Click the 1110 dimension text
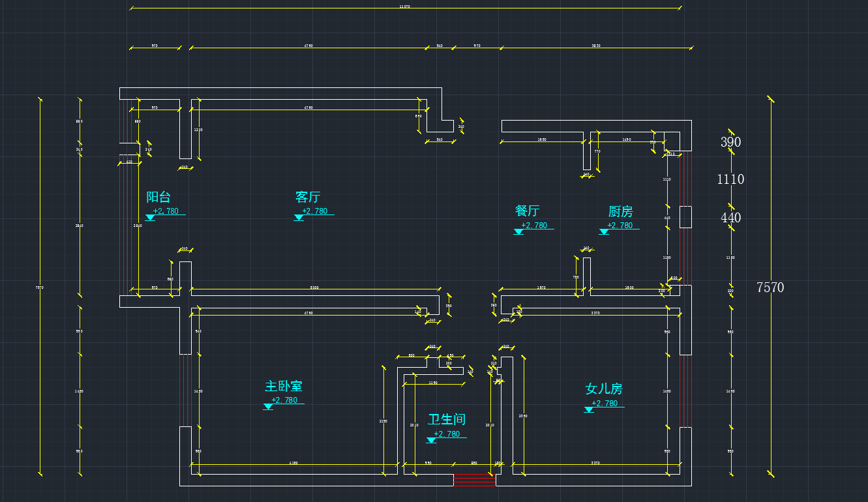 pos(730,179)
